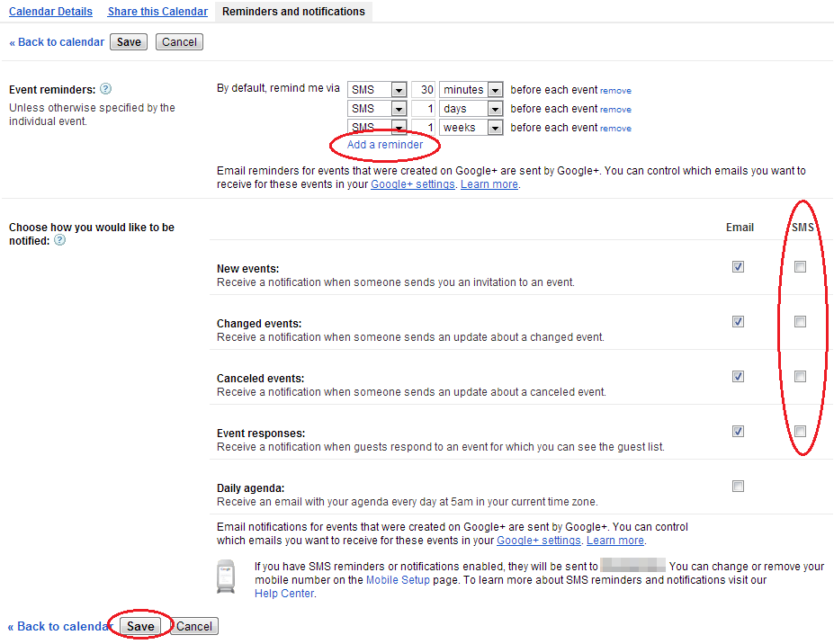Uncheck Email for Canceled events
Viewport: 834px width, 644px height.
[x=738, y=377]
